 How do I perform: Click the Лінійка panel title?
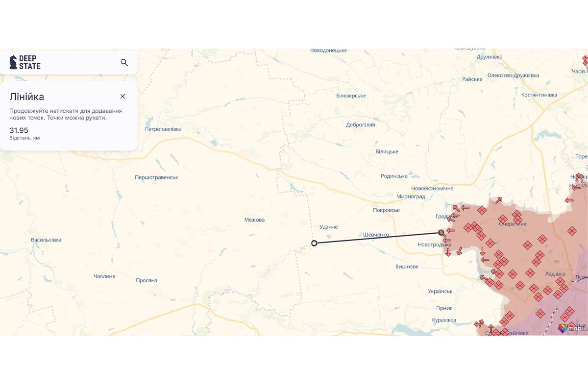[27, 97]
